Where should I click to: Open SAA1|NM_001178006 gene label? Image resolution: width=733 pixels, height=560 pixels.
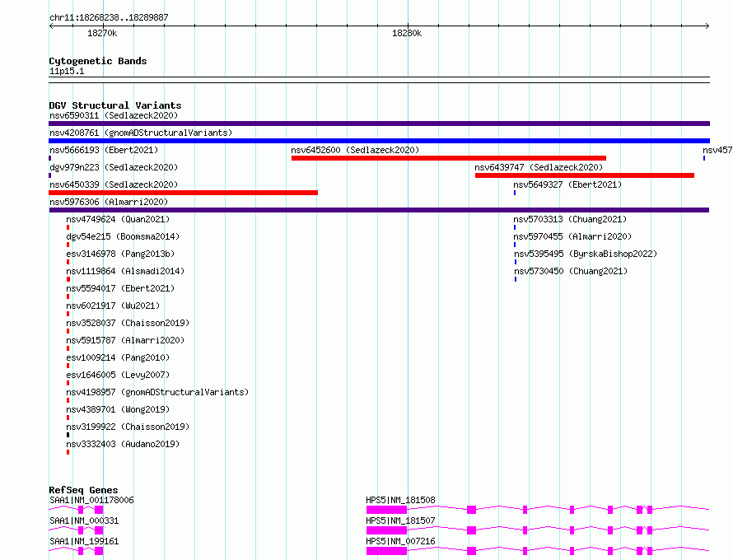[91, 500]
